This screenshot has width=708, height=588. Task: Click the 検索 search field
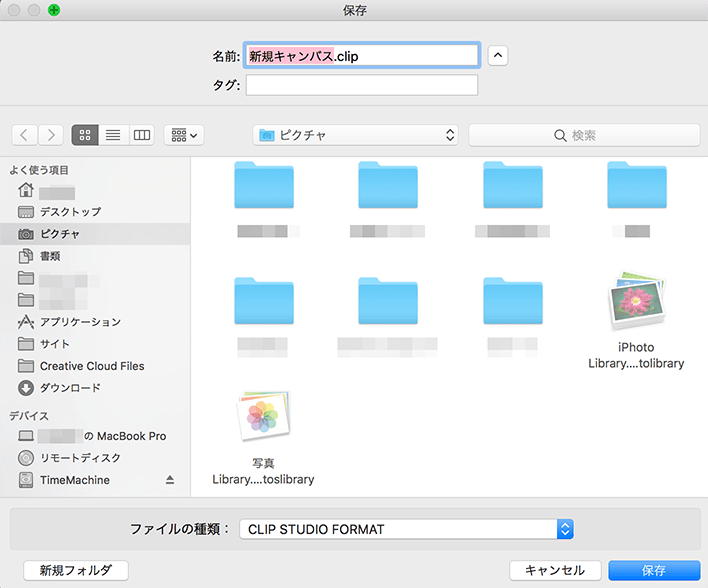[584, 135]
